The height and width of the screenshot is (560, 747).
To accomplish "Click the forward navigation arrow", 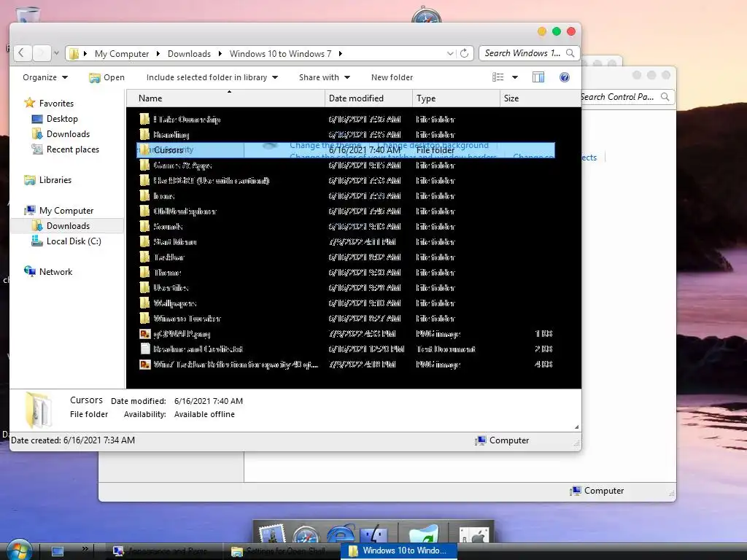I will click(42, 53).
